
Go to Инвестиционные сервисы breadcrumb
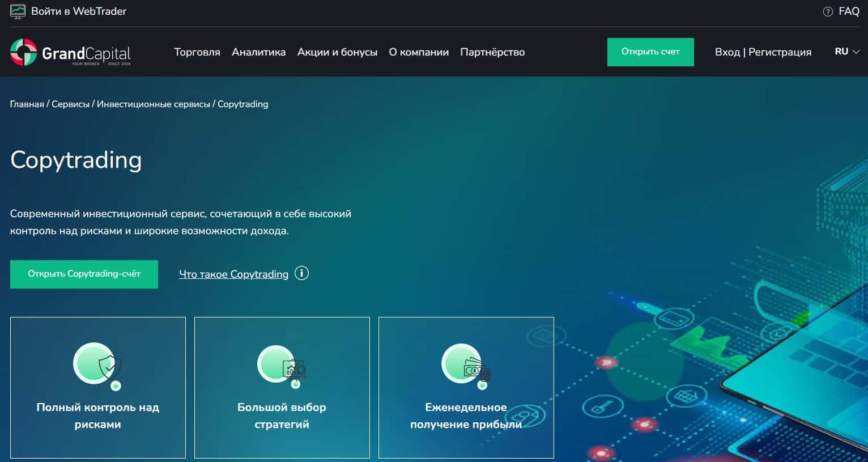(x=153, y=104)
